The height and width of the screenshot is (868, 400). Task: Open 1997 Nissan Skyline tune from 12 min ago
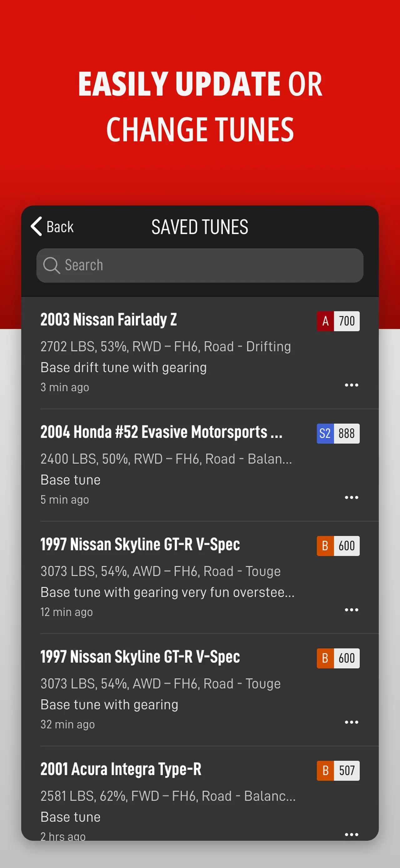click(x=200, y=577)
